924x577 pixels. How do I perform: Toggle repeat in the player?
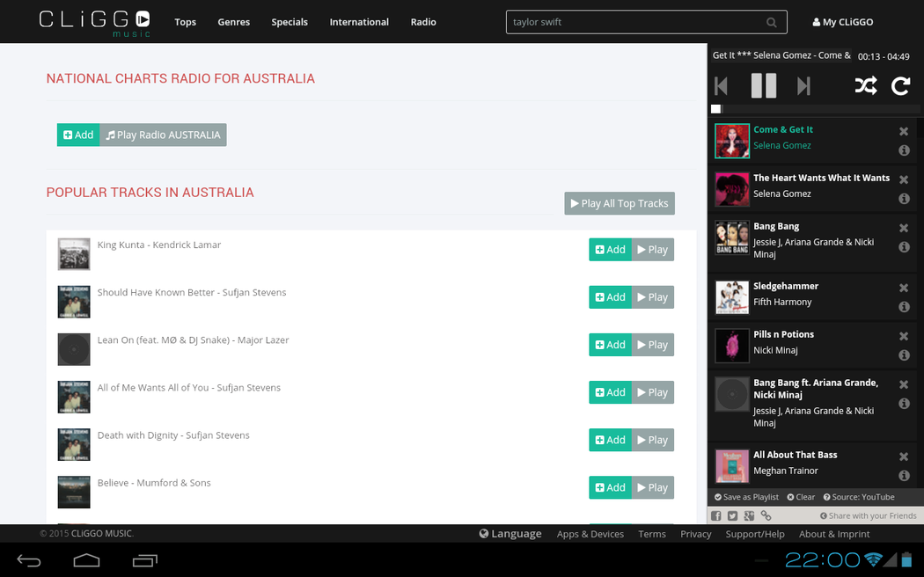(900, 86)
